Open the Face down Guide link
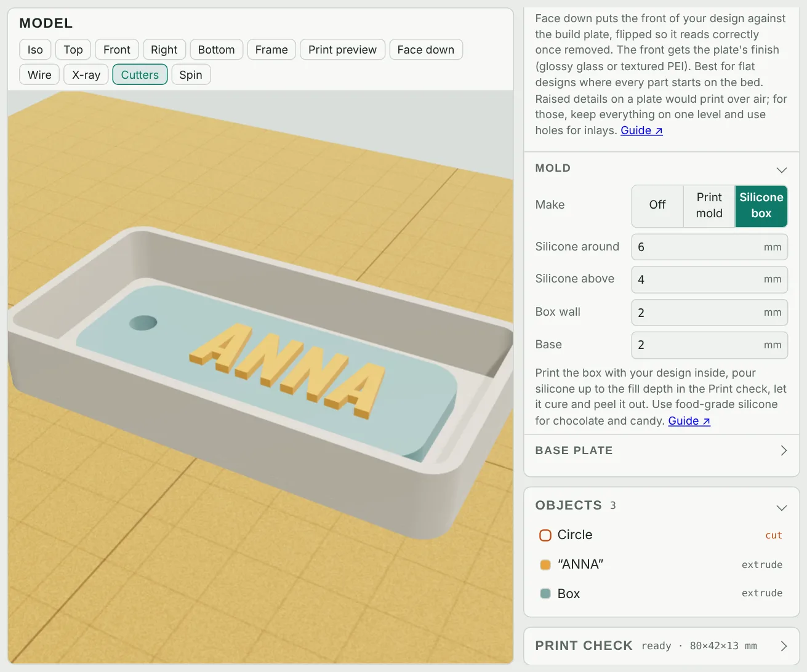Screen dimensions: 807x672 pyautogui.click(x=641, y=130)
